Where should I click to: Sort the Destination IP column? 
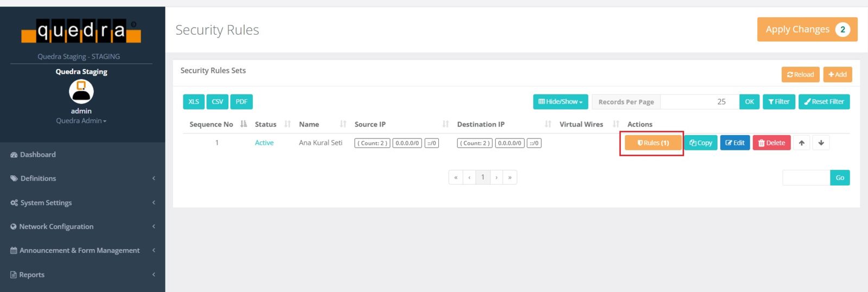(548, 124)
